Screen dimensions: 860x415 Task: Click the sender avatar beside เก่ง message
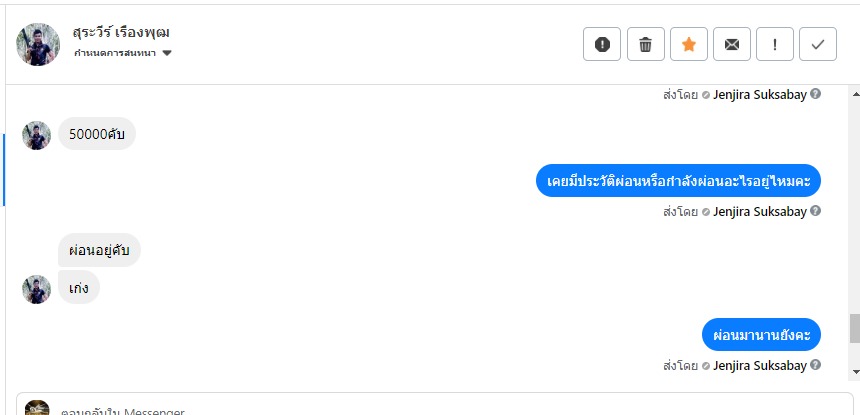coord(37,290)
